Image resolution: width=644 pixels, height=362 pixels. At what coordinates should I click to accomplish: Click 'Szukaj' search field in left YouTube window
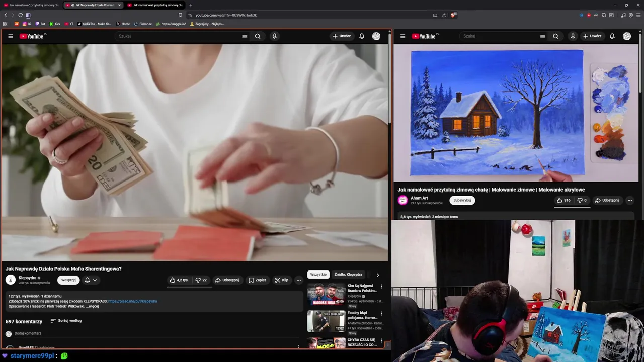tap(179, 36)
